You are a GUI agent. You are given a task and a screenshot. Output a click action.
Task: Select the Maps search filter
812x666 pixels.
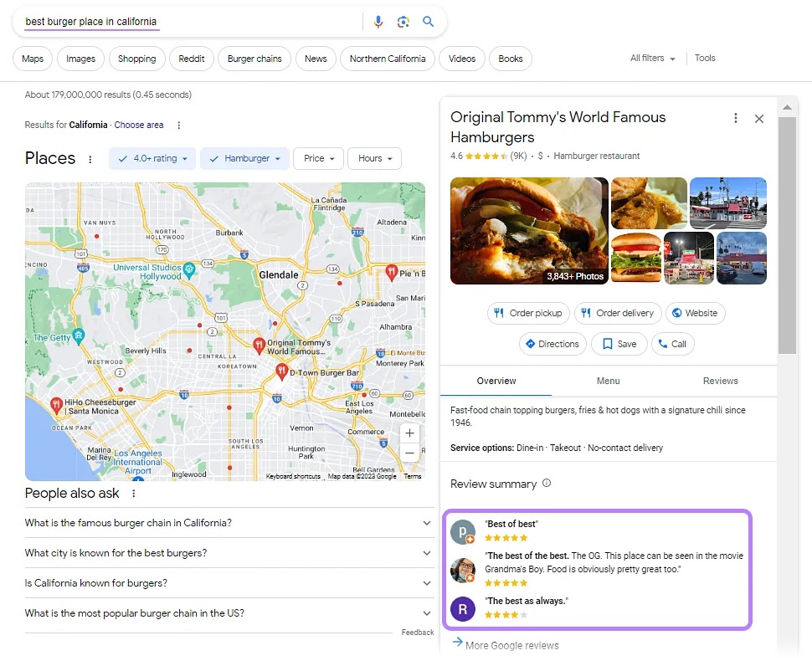coord(33,59)
